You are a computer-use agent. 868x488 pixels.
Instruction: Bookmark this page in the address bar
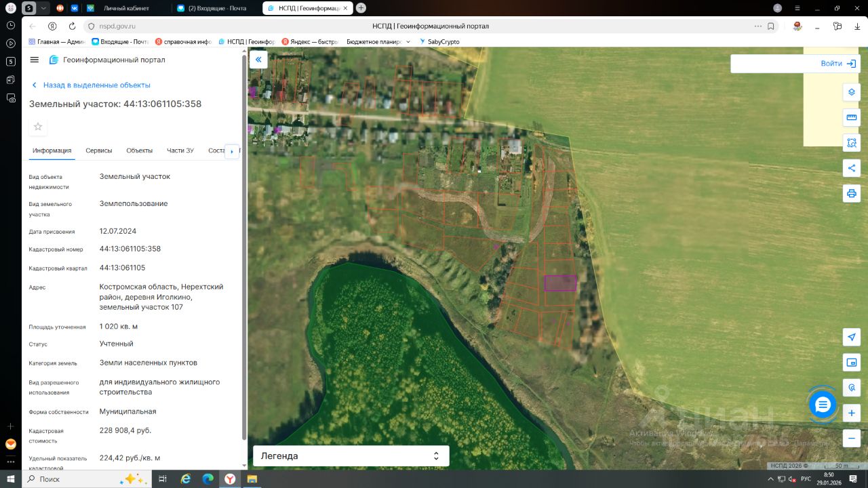(x=771, y=26)
